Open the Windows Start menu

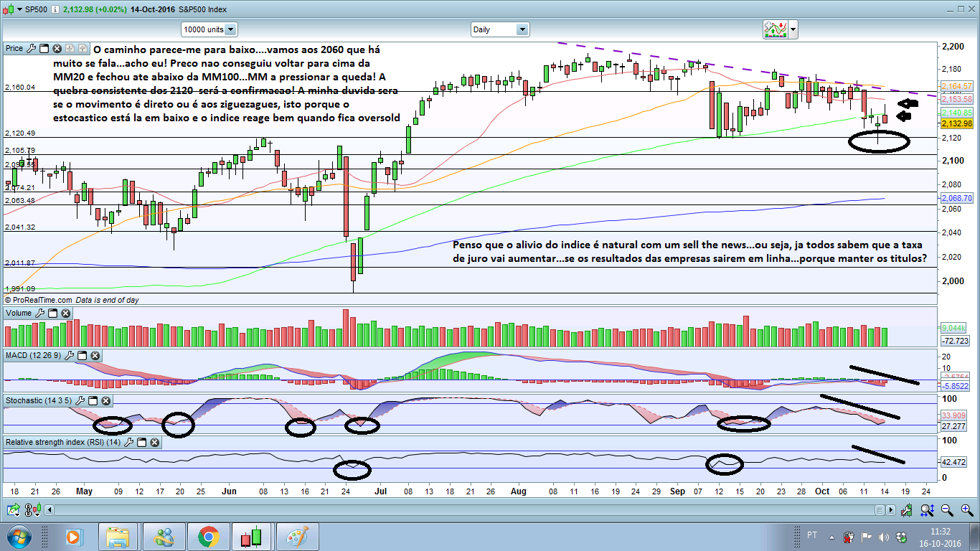pos(19,537)
